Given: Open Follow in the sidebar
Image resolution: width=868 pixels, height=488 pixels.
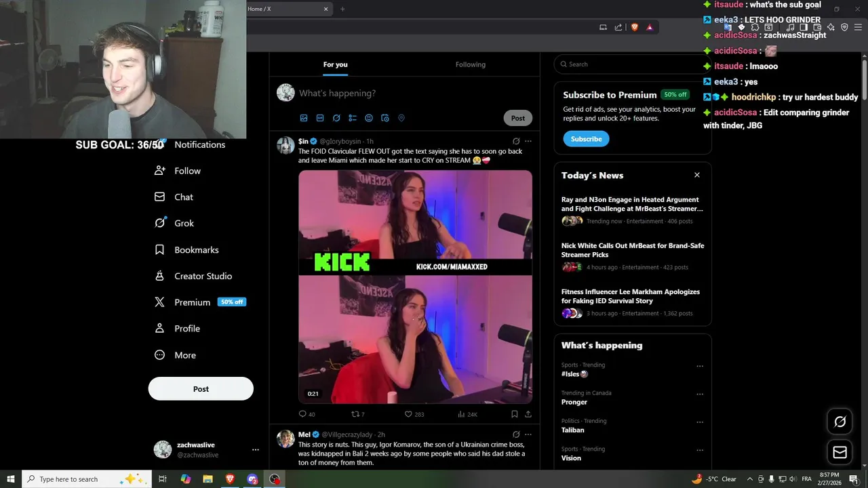Looking at the screenshot, I should tap(178, 171).
